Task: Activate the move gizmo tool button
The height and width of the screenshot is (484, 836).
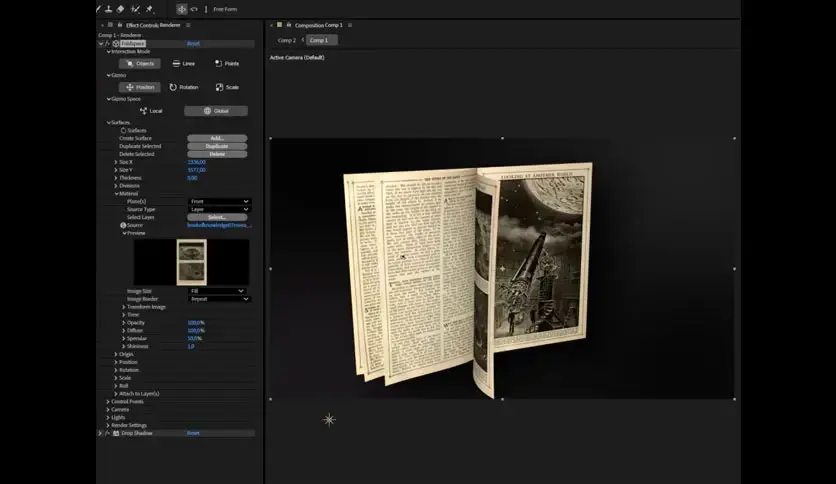Action: [x=182, y=9]
